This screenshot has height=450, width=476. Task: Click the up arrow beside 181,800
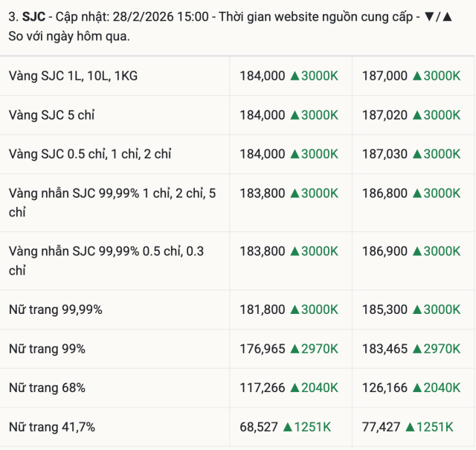[x=295, y=309]
